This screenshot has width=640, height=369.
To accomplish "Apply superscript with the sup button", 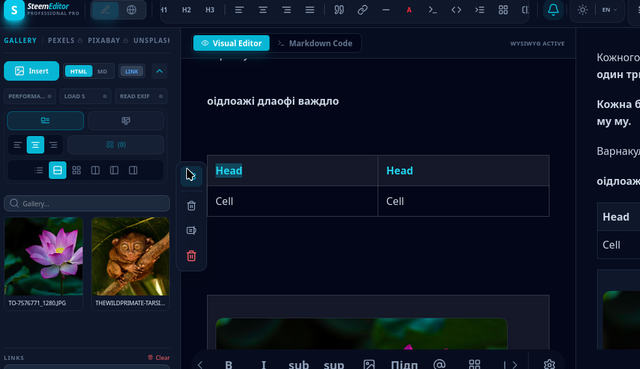I will (334, 364).
